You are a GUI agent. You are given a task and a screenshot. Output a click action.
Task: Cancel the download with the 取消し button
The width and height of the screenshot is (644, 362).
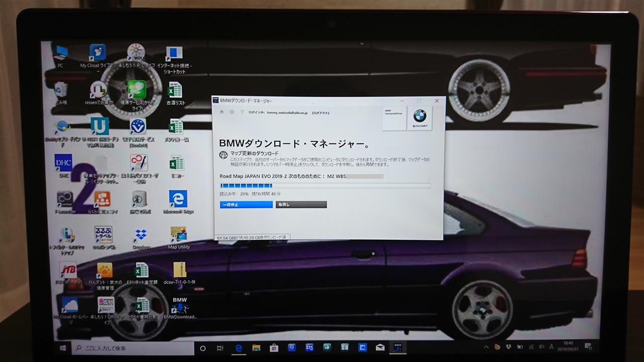(301, 205)
